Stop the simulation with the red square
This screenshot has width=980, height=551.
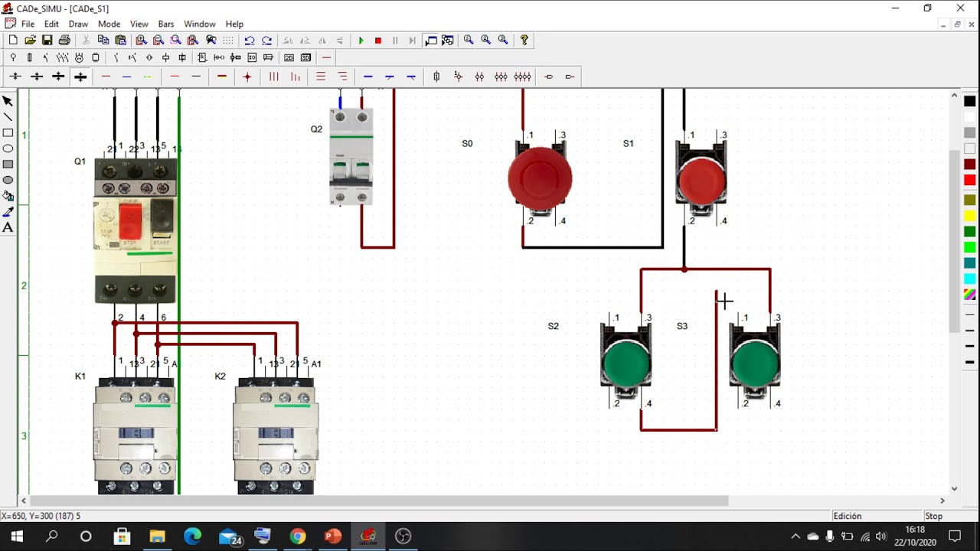tap(378, 40)
